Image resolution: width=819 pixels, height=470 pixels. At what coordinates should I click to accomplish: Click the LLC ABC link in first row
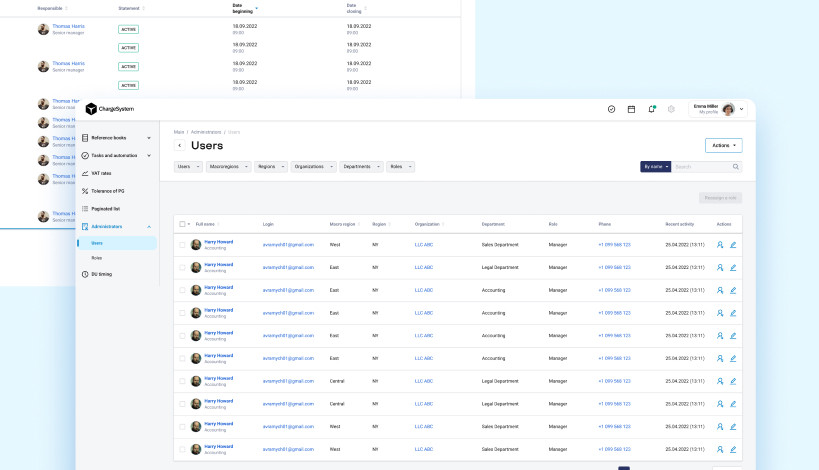click(424, 244)
